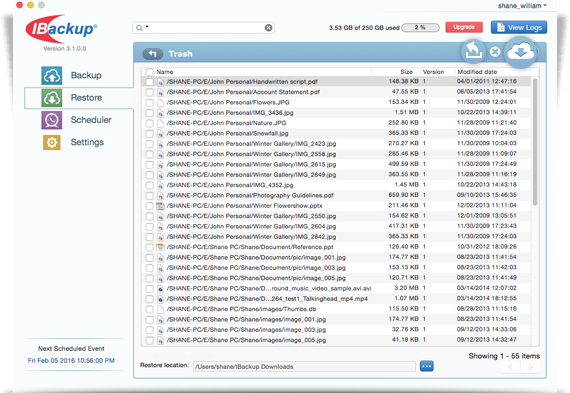
Task: Check the Snowfall.jpg row checkbox
Action: tap(149, 134)
